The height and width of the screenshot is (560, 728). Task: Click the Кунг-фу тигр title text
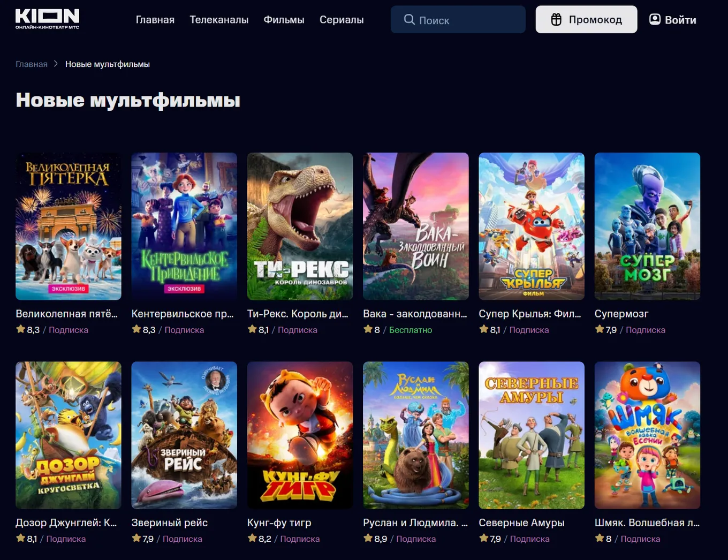(279, 523)
